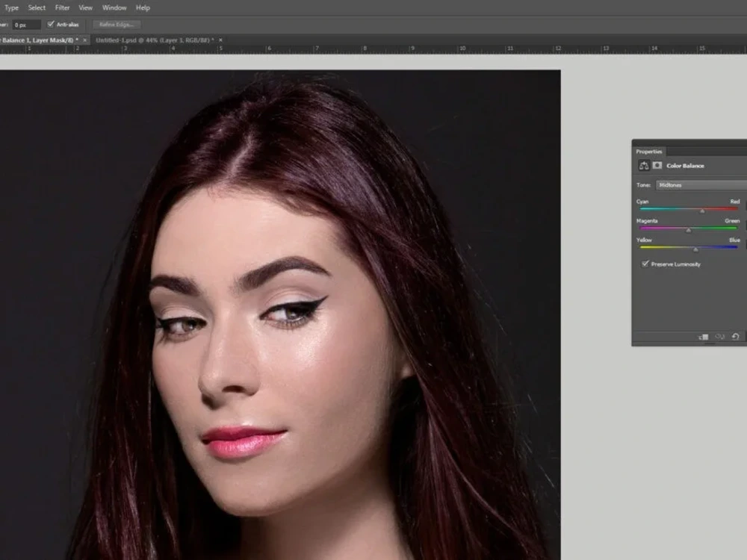747x560 pixels.
Task: Open the Help menu
Action: click(x=143, y=7)
